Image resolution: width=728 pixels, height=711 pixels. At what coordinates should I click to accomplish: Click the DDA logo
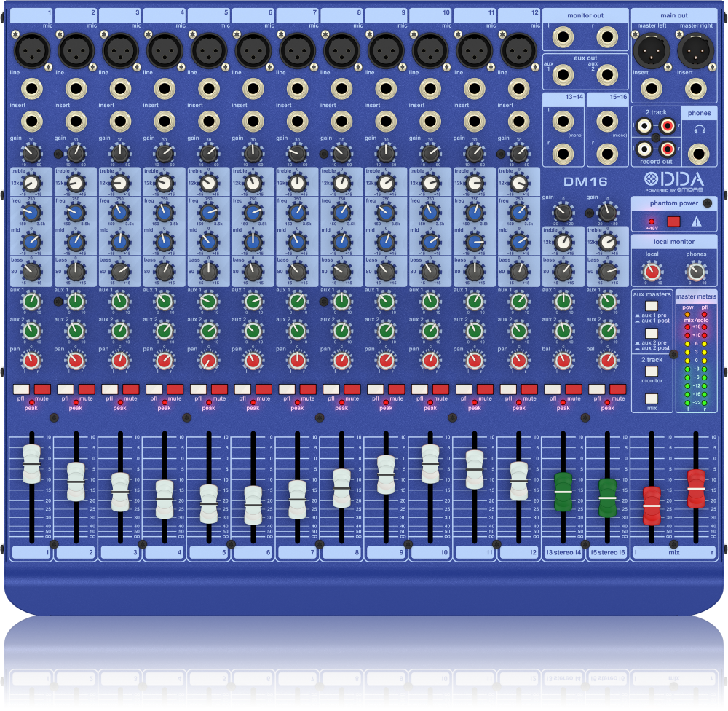(x=673, y=179)
